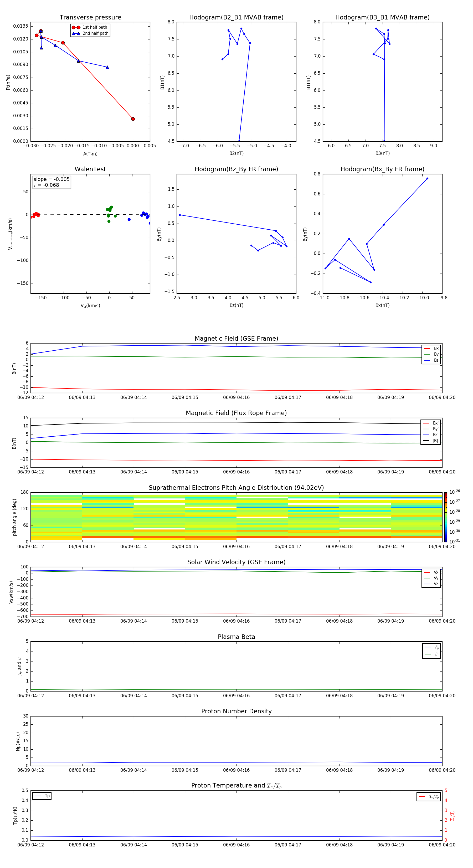Click the rightmost blue triangle in Transverse pressure
This screenshot has height=868, width=473.
pos(107,67)
